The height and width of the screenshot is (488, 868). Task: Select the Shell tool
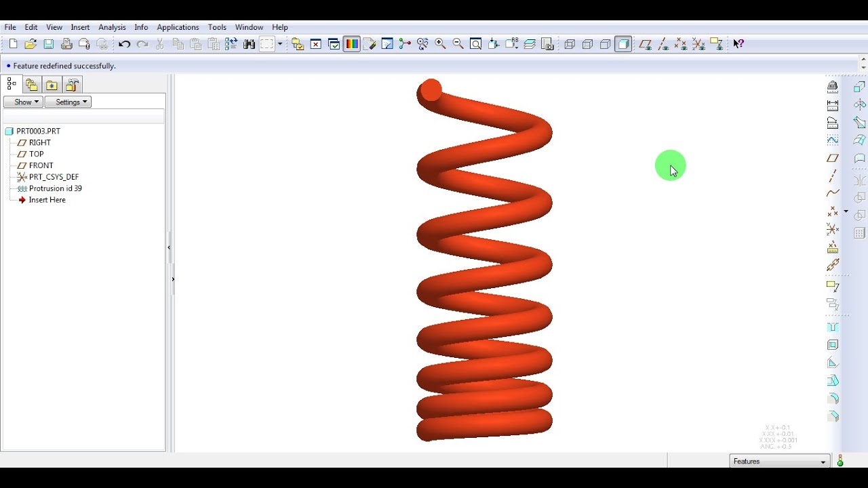tap(833, 345)
